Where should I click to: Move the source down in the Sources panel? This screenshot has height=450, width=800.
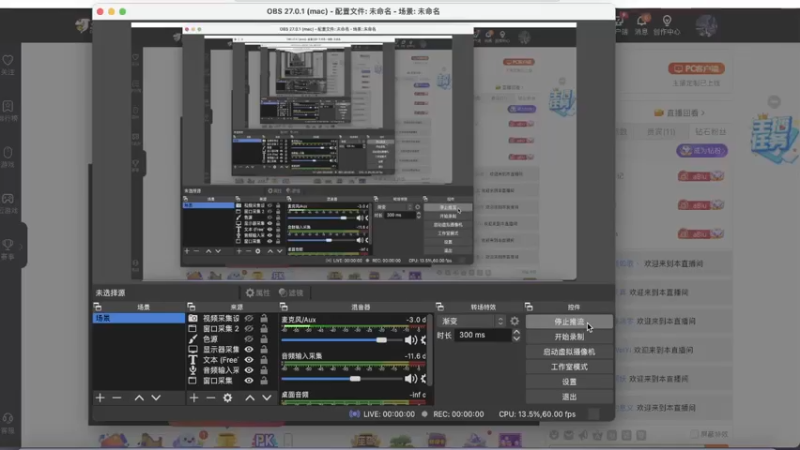[266, 397]
